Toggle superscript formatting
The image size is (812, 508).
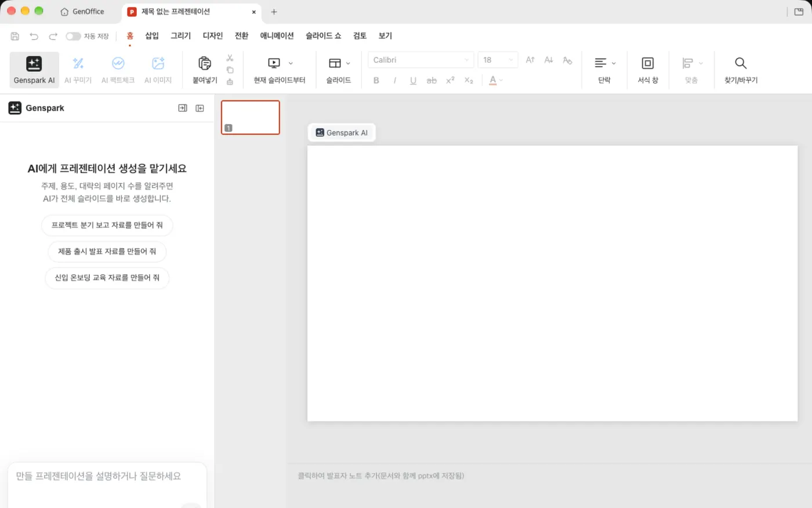point(450,81)
